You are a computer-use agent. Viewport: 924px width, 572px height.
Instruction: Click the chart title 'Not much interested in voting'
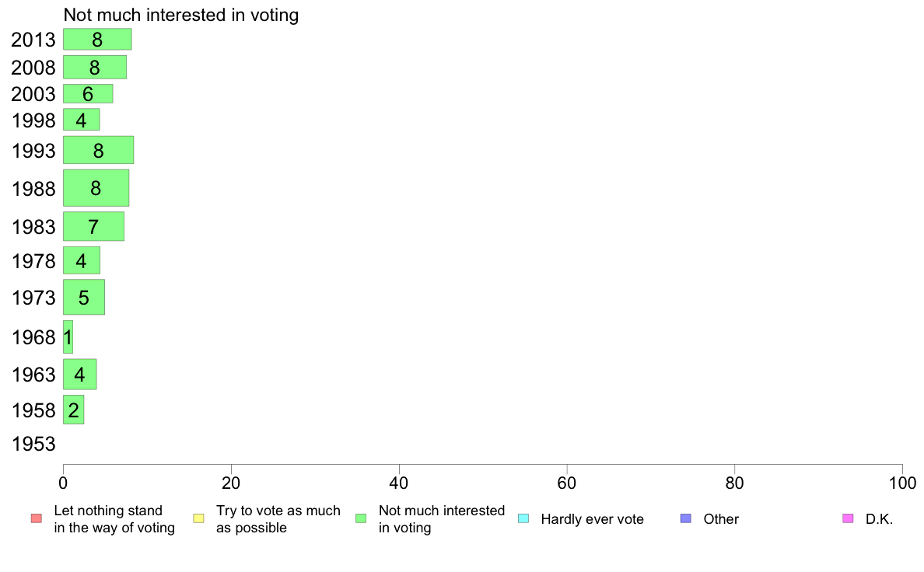coord(181,15)
